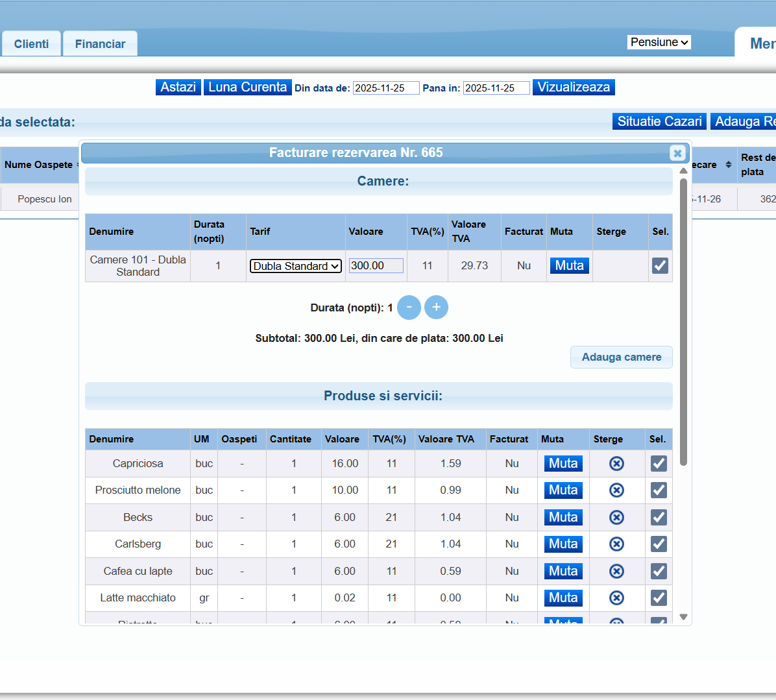Open the Dubla Standard tariff dropdown
This screenshot has width=776, height=700.
coord(295,265)
